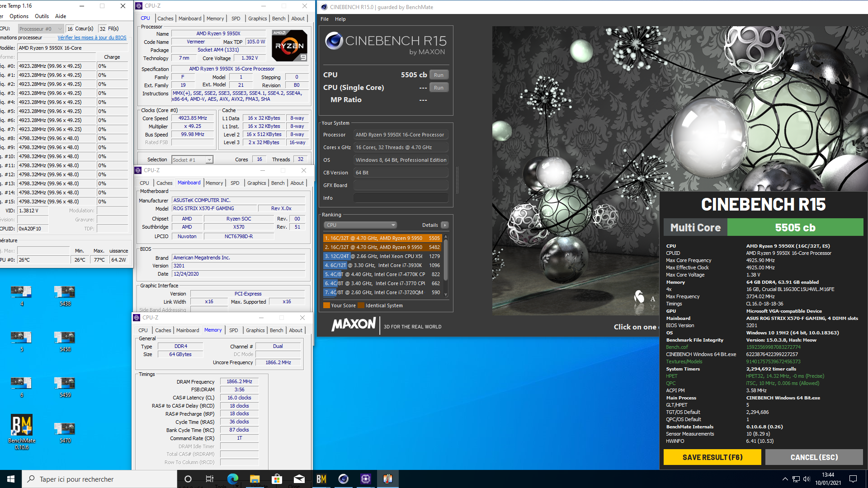The image size is (868, 488).
Task: Click the Bench.cof integrity entry
Action: 677,347
